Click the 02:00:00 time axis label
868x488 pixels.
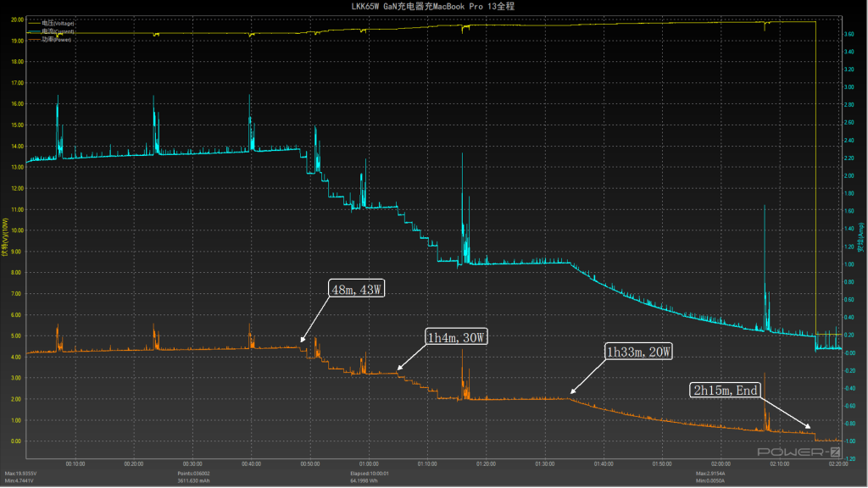(x=721, y=464)
